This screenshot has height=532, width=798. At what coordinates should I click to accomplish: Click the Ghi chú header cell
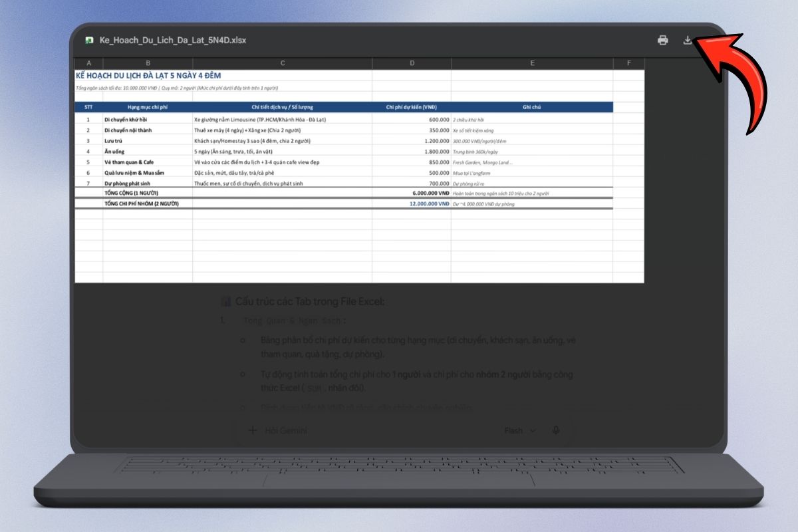pos(532,107)
